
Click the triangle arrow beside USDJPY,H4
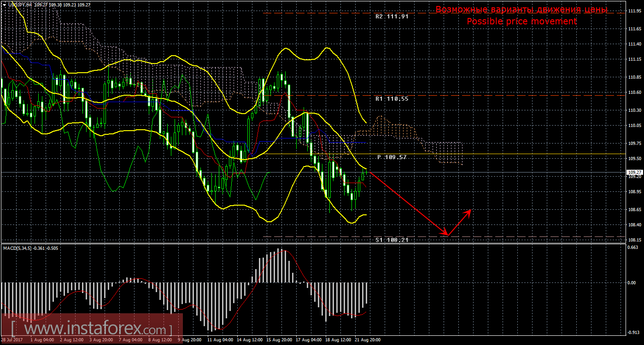(x=4, y=4)
